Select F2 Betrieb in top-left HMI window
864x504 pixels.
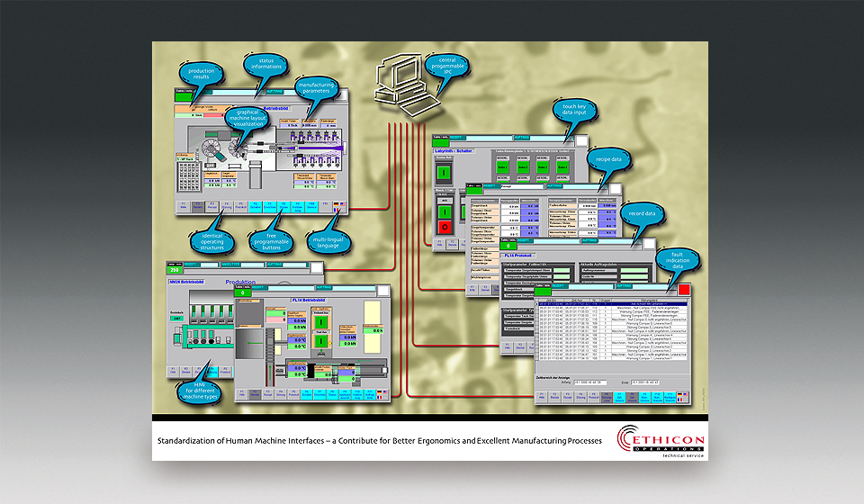click(x=197, y=206)
